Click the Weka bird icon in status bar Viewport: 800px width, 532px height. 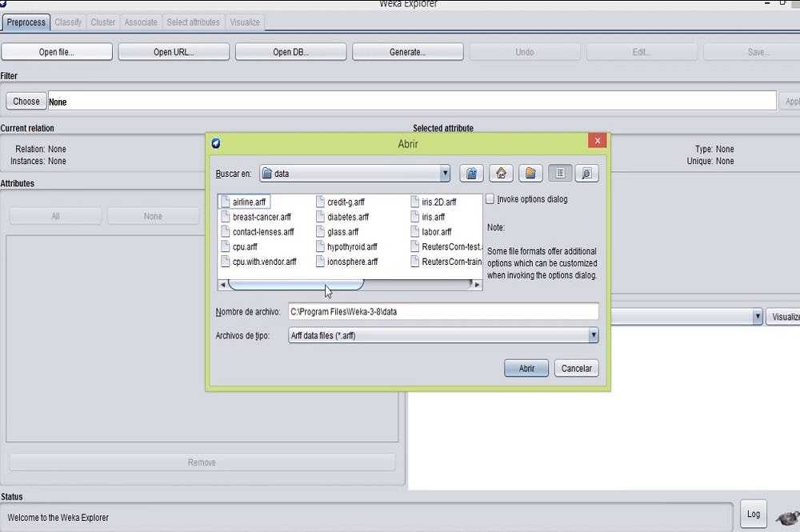[x=788, y=517]
